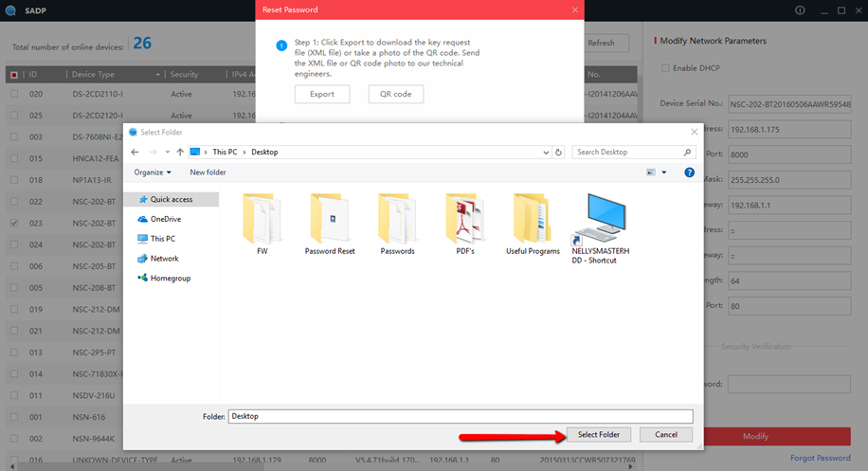This screenshot has height=471, width=868.
Task: Open the change view options dropdown
Action: pos(664,172)
